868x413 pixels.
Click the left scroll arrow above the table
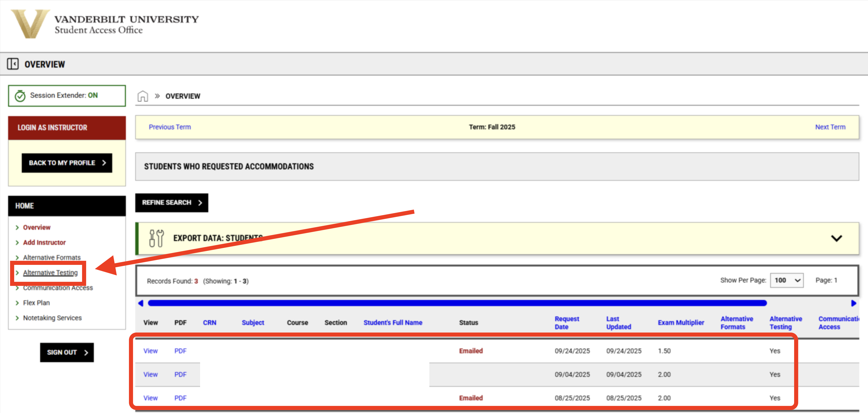[x=141, y=303]
